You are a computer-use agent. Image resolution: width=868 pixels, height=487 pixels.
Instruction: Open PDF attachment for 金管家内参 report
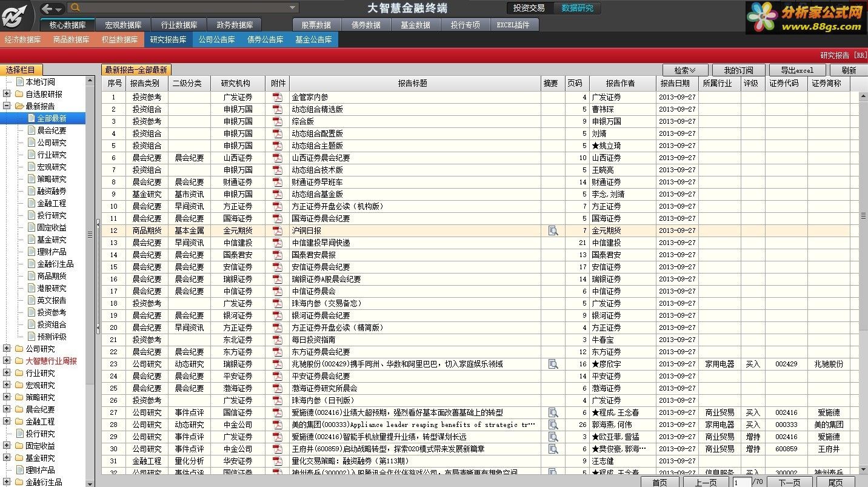(278, 97)
